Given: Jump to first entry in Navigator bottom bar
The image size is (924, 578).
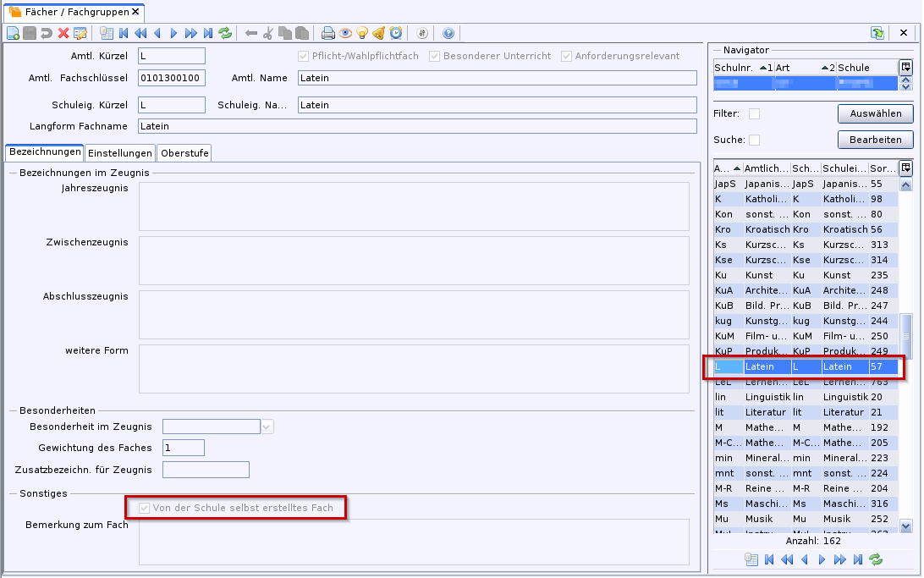Looking at the screenshot, I should (769, 559).
